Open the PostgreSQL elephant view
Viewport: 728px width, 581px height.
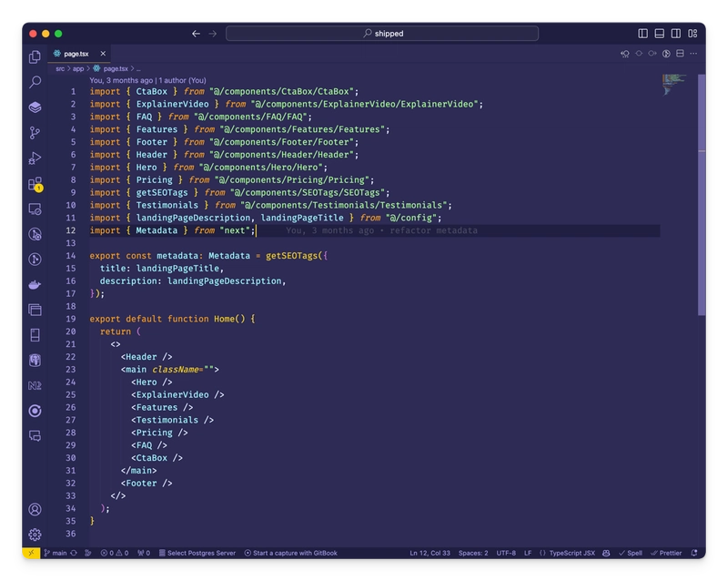coord(35,361)
